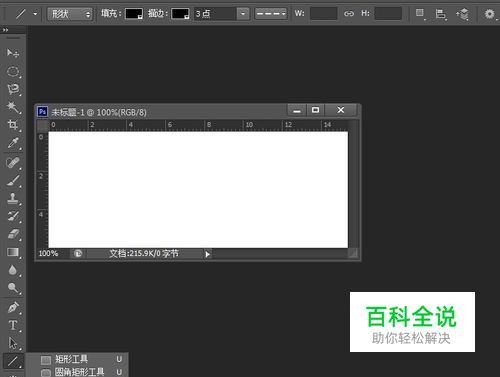Select the Elliptical Marquee tool

coord(13,71)
